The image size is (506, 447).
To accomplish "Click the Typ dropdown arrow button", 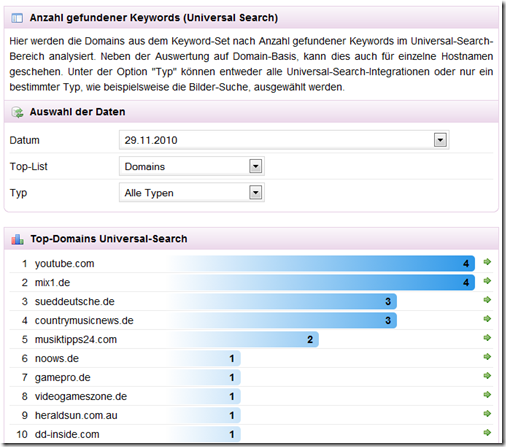I will pos(256,192).
